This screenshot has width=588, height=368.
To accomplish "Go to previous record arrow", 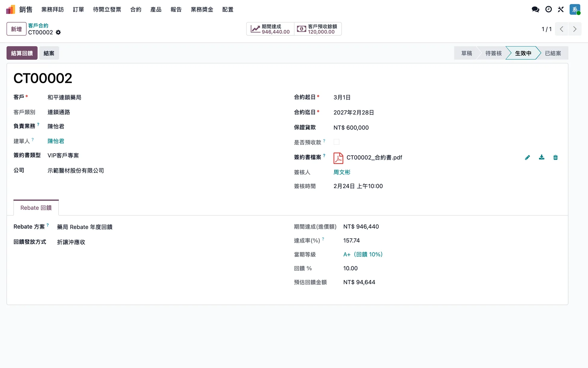I will pyautogui.click(x=562, y=29).
